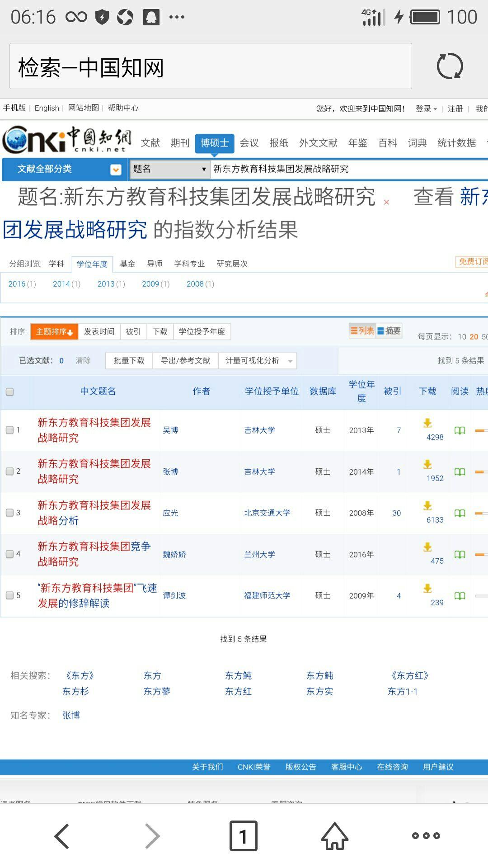Open author 应光 link
The height and width of the screenshot is (868, 488).
[x=170, y=513]
